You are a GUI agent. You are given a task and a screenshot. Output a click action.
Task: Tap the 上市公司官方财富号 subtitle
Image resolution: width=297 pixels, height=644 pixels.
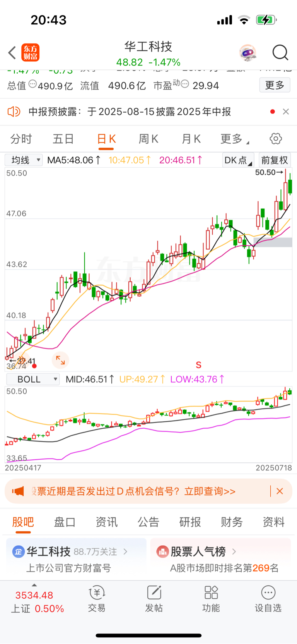click(68, 568)
